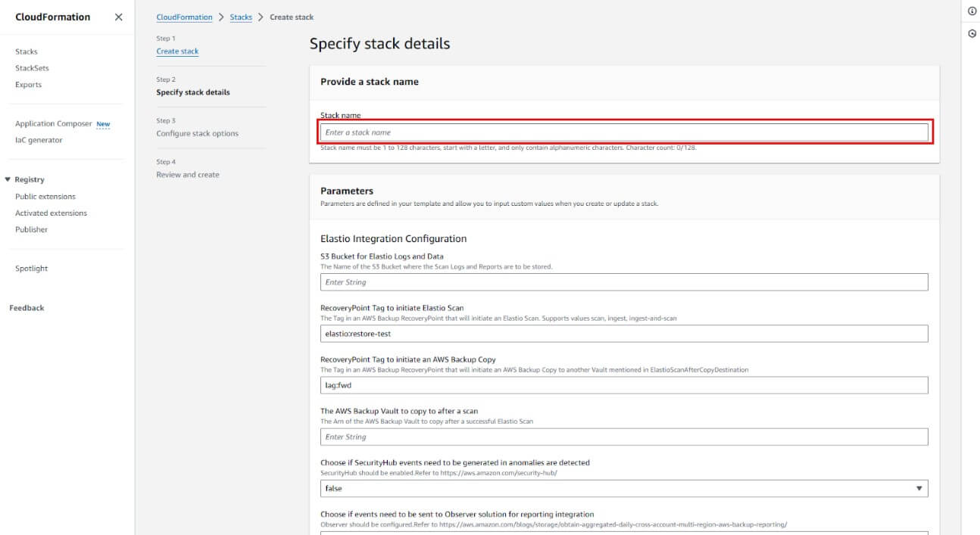Select the Specify stack details step text
This screenshot has width=980, height=535.
click(193, 92)
